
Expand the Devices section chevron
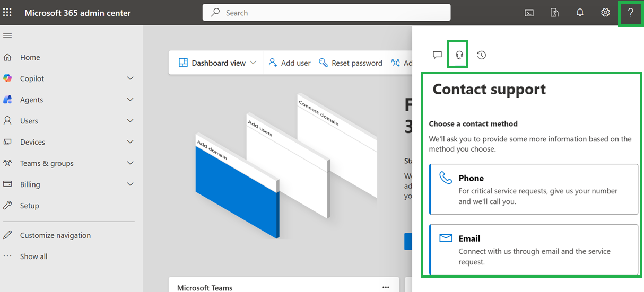tap(130, 142)
